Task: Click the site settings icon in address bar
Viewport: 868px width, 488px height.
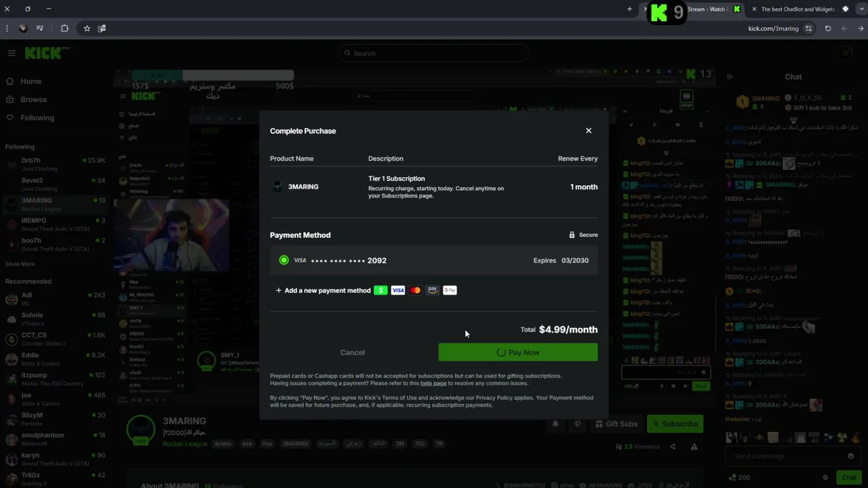Action: tap(808, 28)
